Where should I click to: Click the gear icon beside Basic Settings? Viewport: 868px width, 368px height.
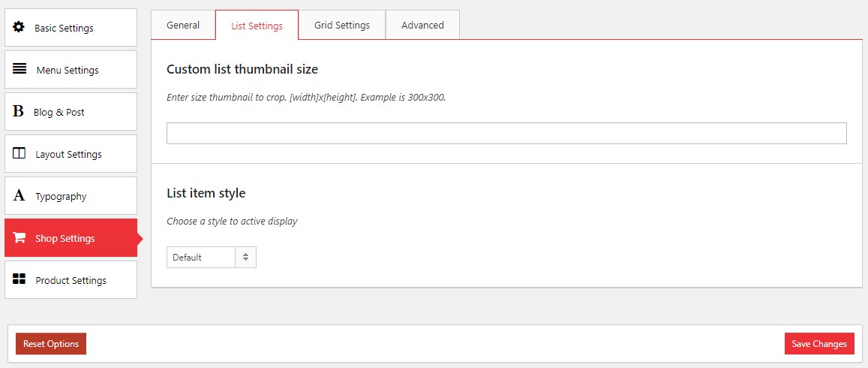click(x=19, y=27)
